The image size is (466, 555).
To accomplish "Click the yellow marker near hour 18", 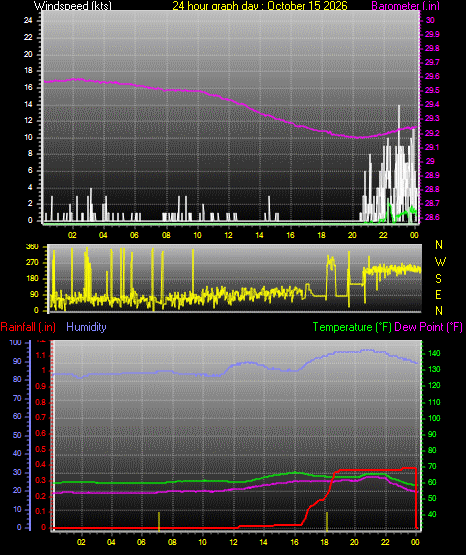I will tap(327, 521).
